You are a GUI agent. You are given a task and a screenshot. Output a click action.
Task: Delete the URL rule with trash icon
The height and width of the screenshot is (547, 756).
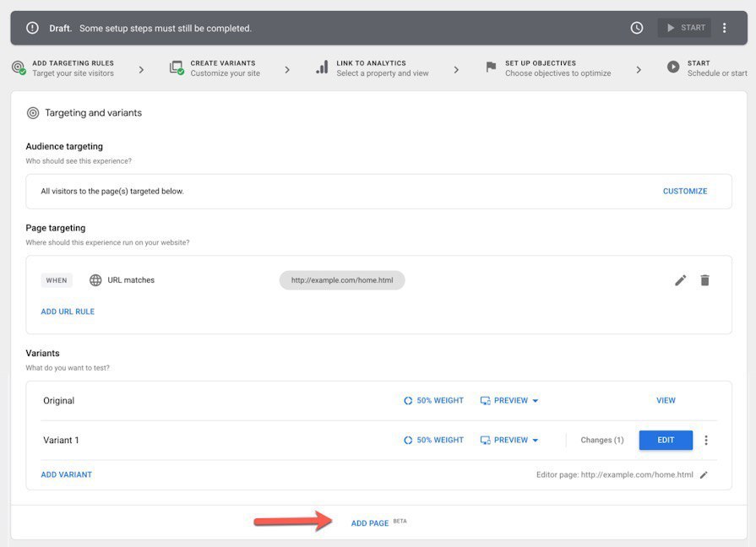[704, 280]
